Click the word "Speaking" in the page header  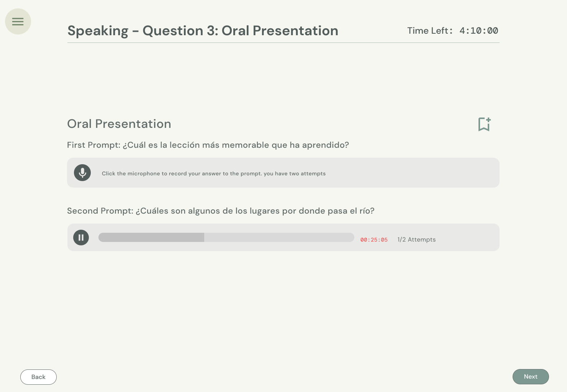point(98,31)
